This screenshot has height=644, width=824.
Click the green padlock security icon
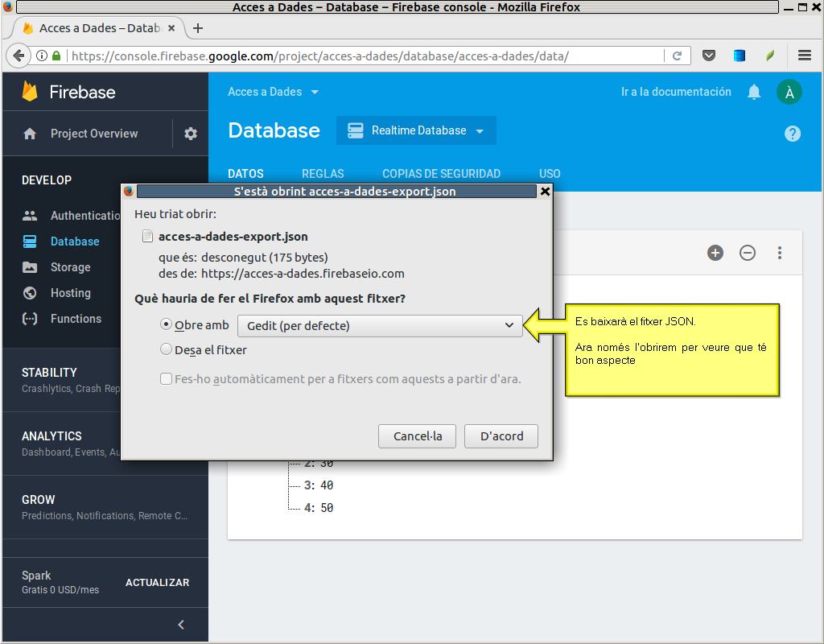(56, 56)
